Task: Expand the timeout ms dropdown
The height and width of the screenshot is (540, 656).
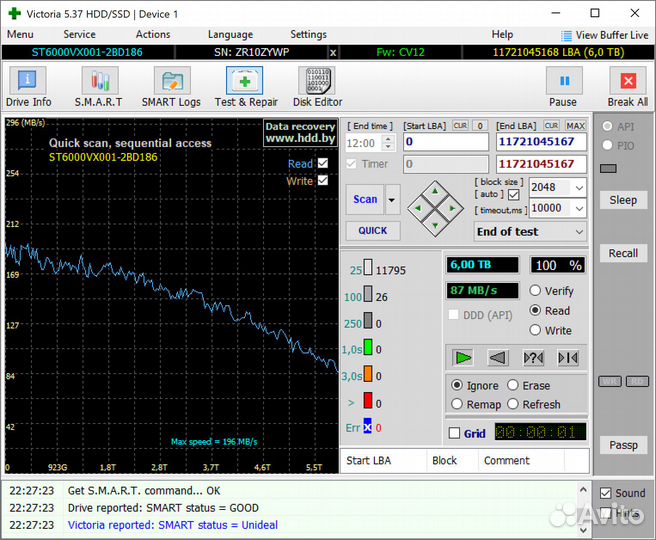Action: coord(577,208)
